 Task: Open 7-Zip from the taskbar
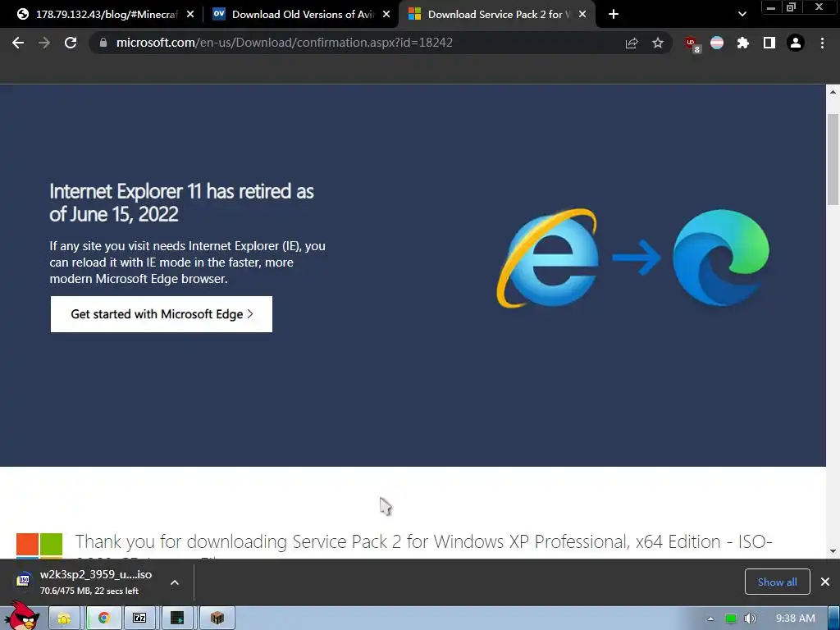tap(139, 619)
